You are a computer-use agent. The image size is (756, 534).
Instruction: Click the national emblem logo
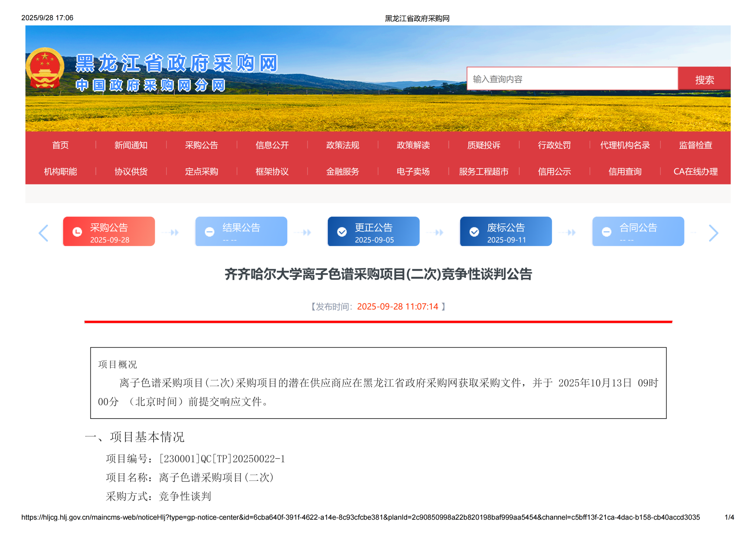point(45,68)
